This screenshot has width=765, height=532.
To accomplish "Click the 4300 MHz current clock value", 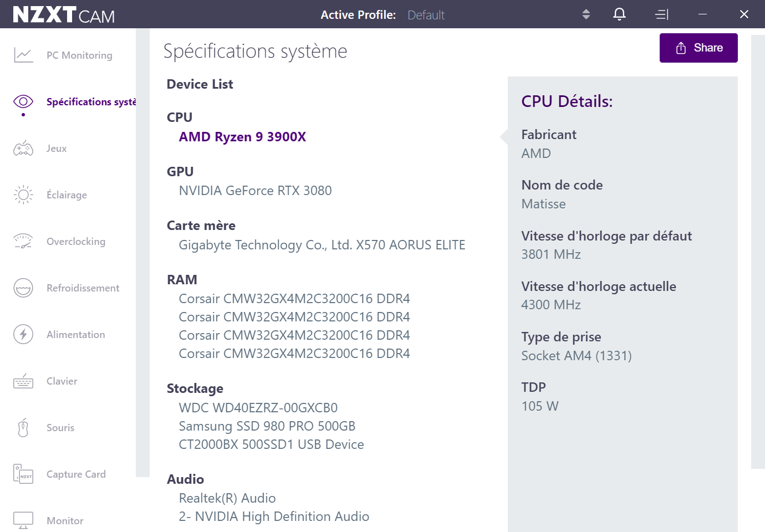I will point(551,305).
